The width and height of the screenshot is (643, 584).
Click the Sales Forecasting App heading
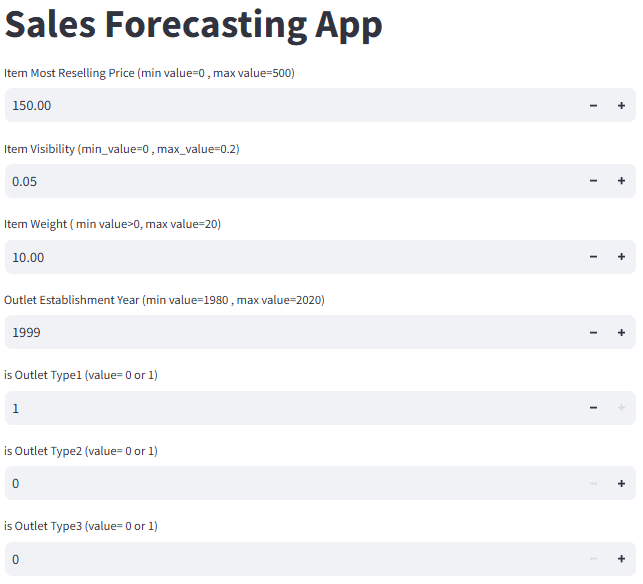coord(193,25)
